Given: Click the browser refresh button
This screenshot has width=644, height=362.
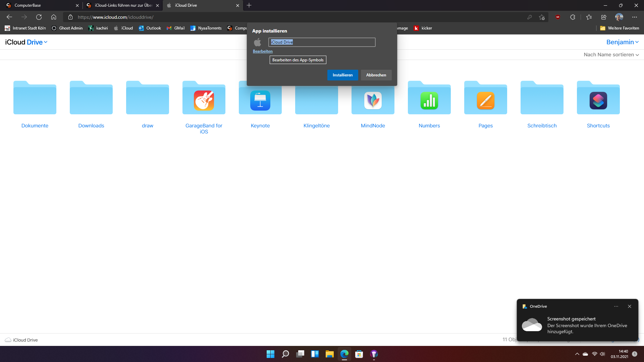Looking at the screenshot, I should click(x=39, y=17).
